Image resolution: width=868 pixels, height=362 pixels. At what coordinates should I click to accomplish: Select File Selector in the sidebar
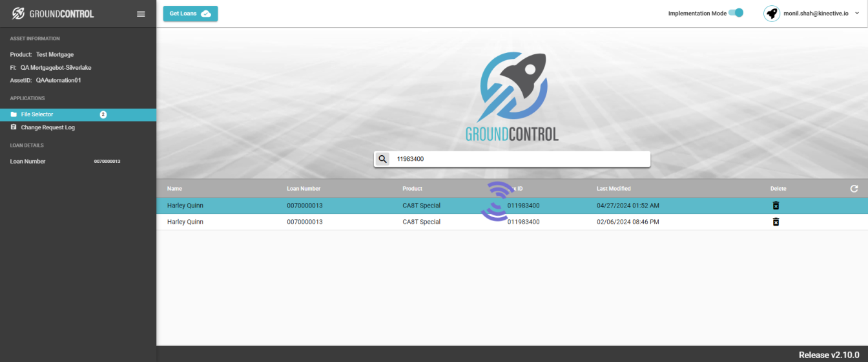78,114
